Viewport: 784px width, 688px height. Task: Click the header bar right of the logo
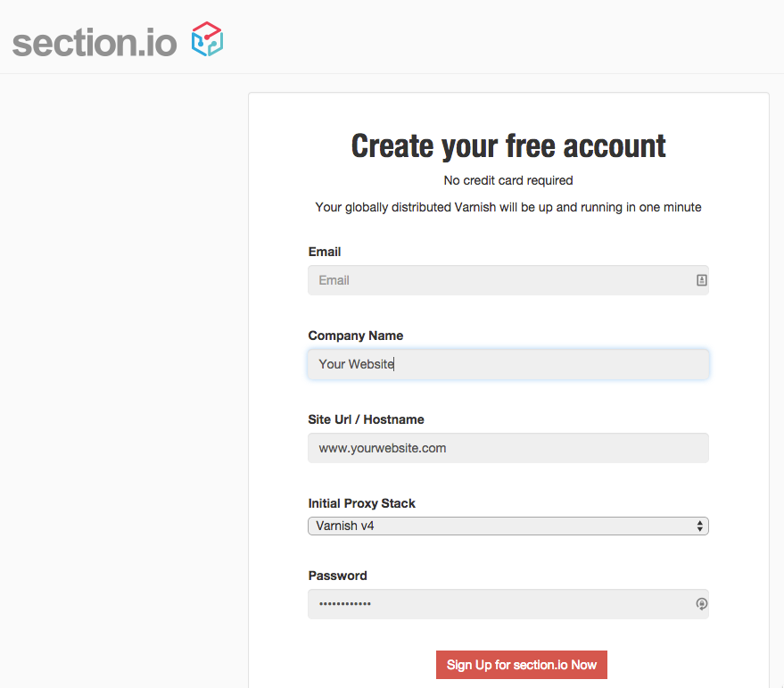(499, 37)
